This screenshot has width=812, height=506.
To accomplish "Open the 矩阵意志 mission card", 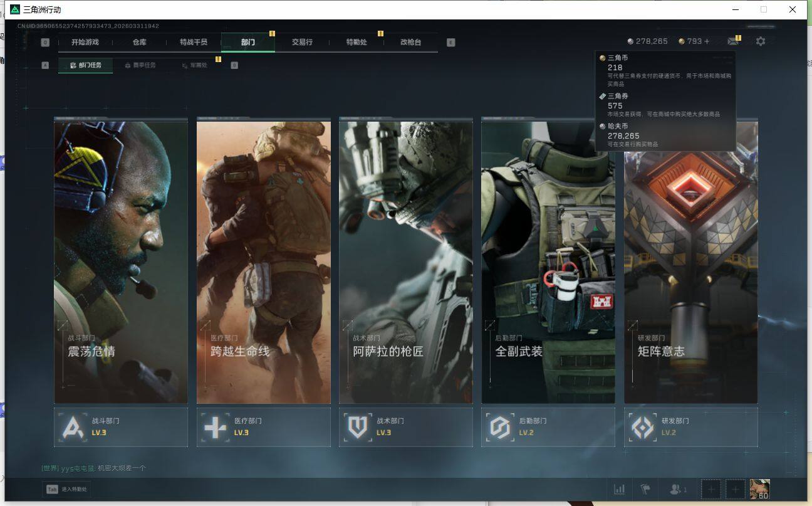I will (691, 262).
